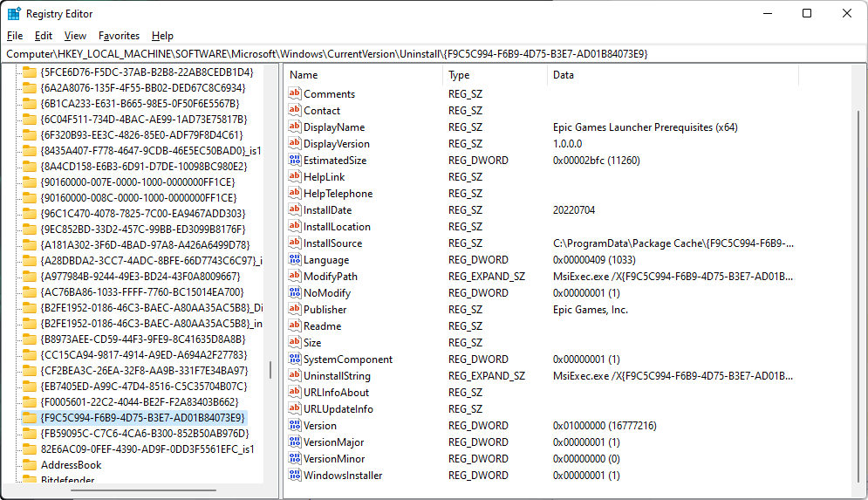Select the DWORD icon beside Version value

point(295,425)
